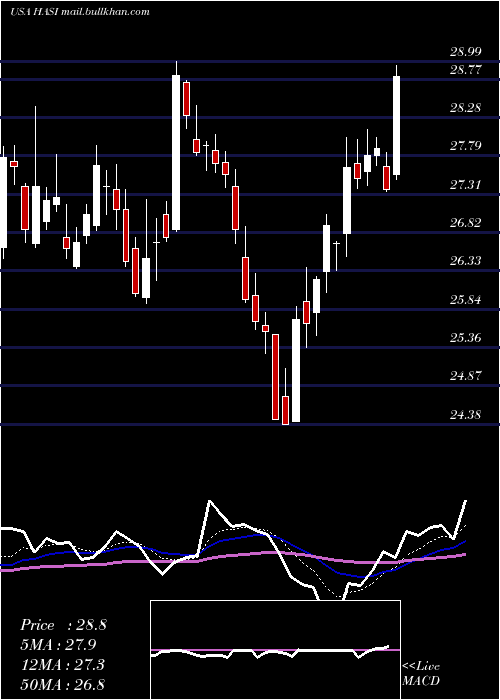Click the 26.33 price level label

466,261
